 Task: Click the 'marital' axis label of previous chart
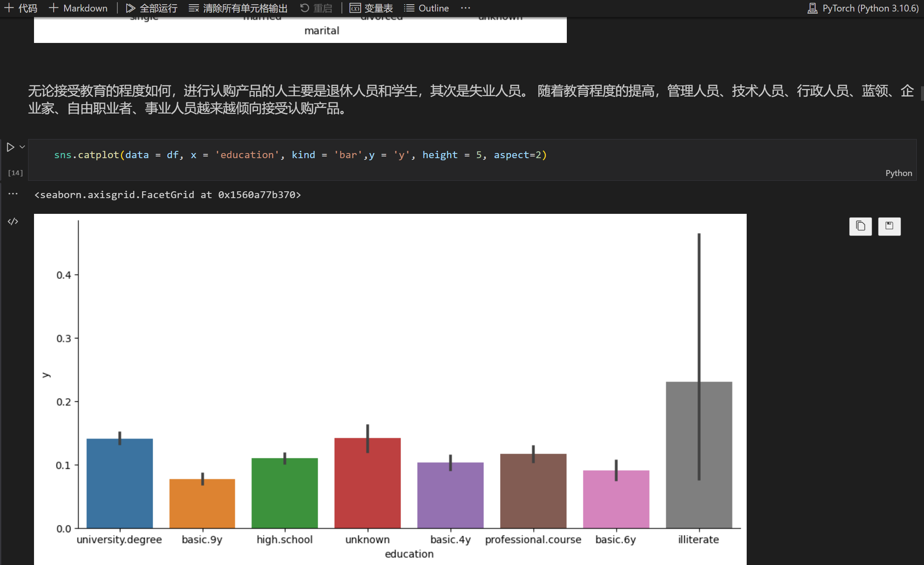click(x=322, y=31)
